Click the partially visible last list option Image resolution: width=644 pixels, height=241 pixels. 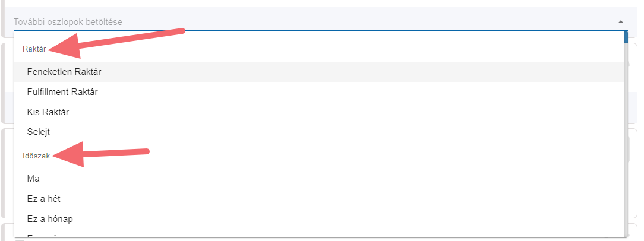[x=45, y=235]
